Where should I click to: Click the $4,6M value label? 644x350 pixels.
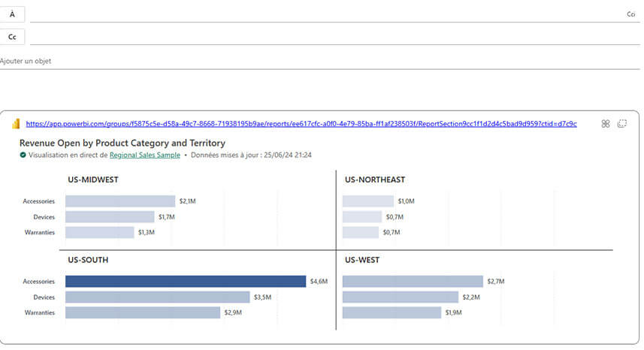[x=319, y=282]
